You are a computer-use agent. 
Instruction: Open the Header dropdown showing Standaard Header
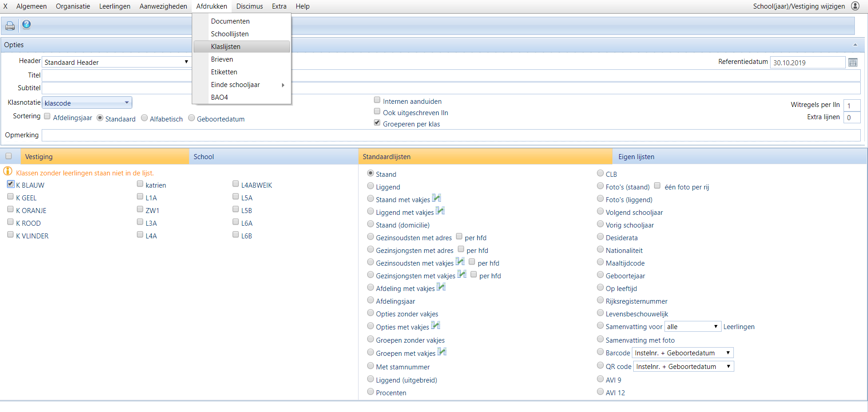coord(116,62)
